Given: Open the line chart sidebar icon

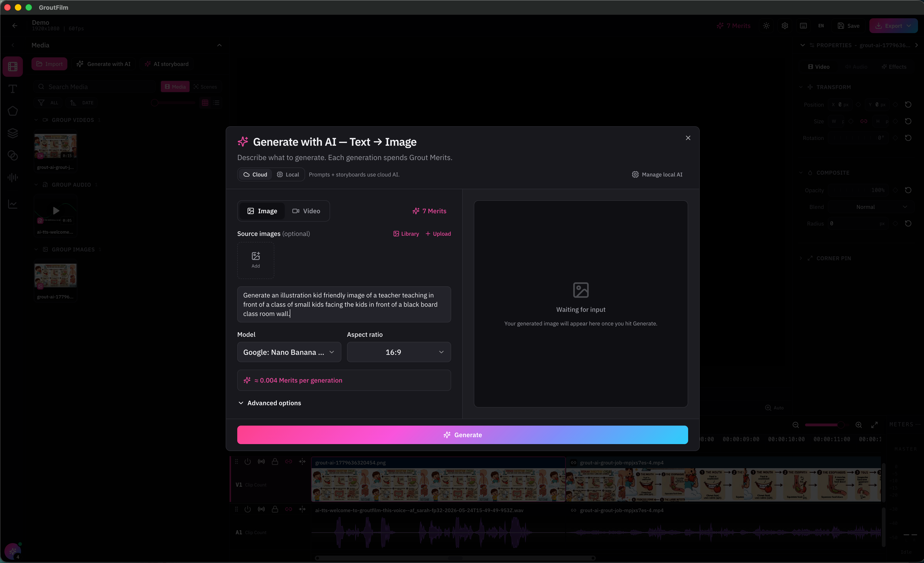Looking at the screenshot, I should coord(13,204).
